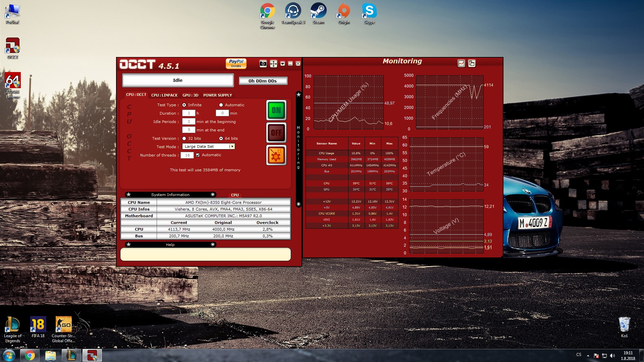Open Google Chrome from the taskbar
644x362 pixels.
click(30, 355)
